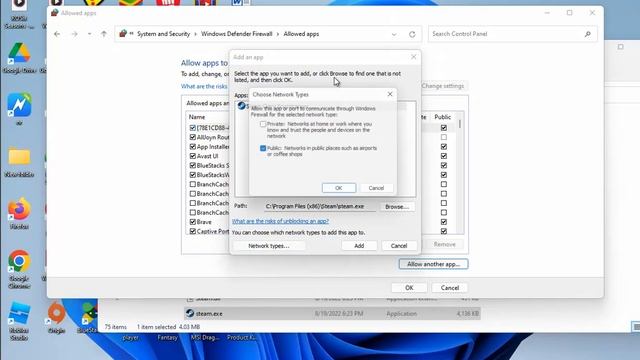
Task: Go forward with the navigation forward arrow
Action: [74, 34]
